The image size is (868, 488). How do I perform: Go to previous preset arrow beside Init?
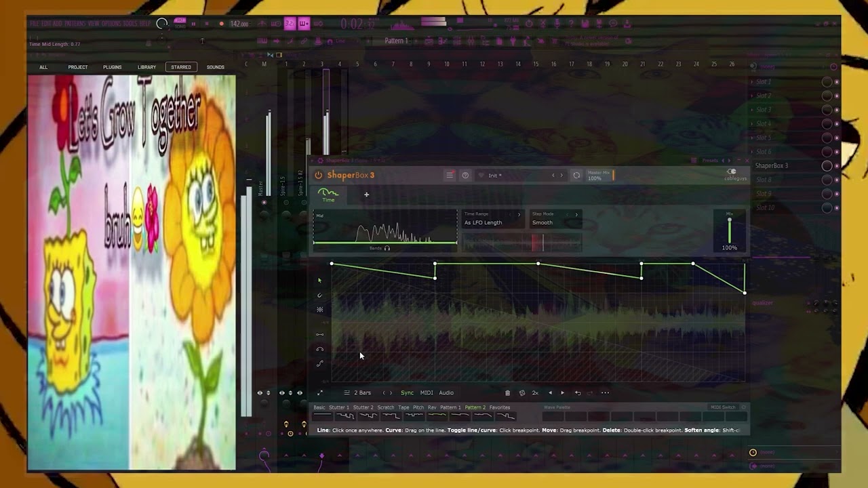pos(553,176)
